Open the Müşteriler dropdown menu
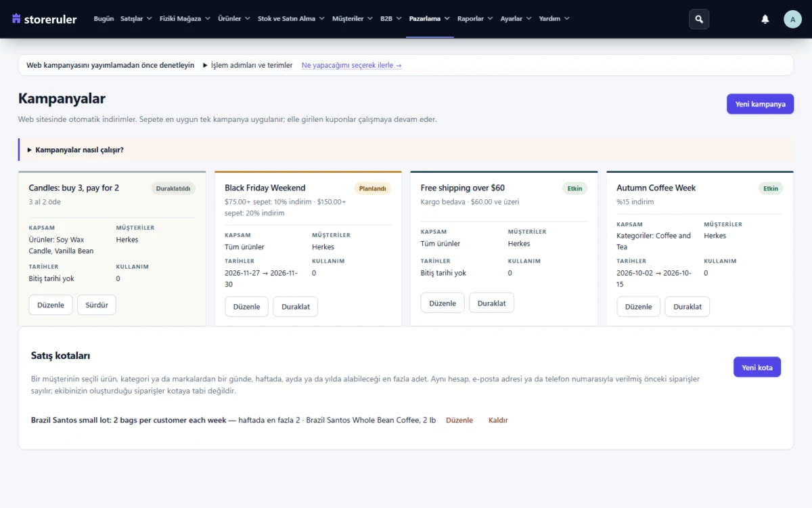The image size is (812, 508). (353, 19)
